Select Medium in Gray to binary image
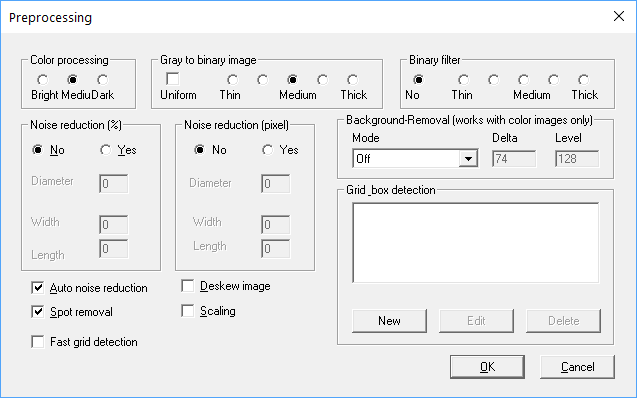Image resolution: width=637 pixels, height=398 pixels. [x=292, y=80]
